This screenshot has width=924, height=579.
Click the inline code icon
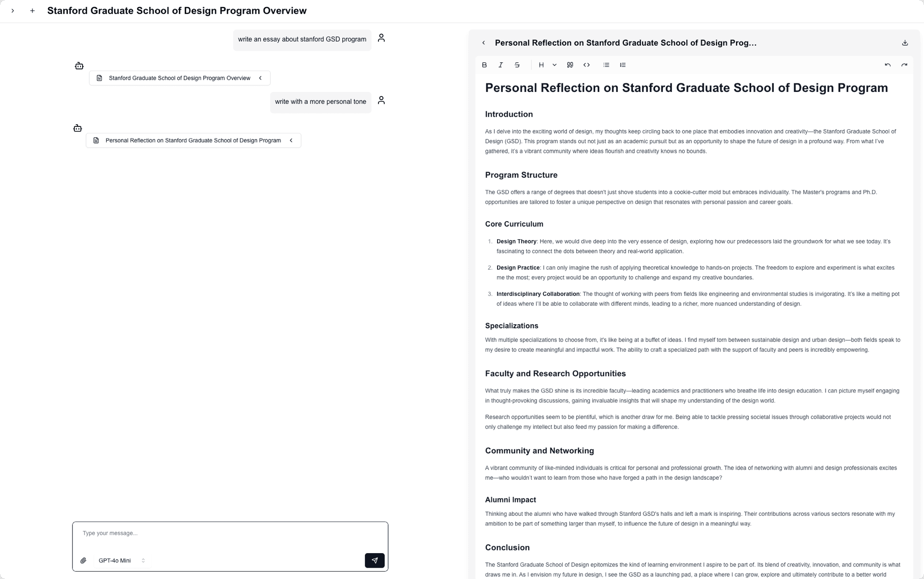coord(586,65)
